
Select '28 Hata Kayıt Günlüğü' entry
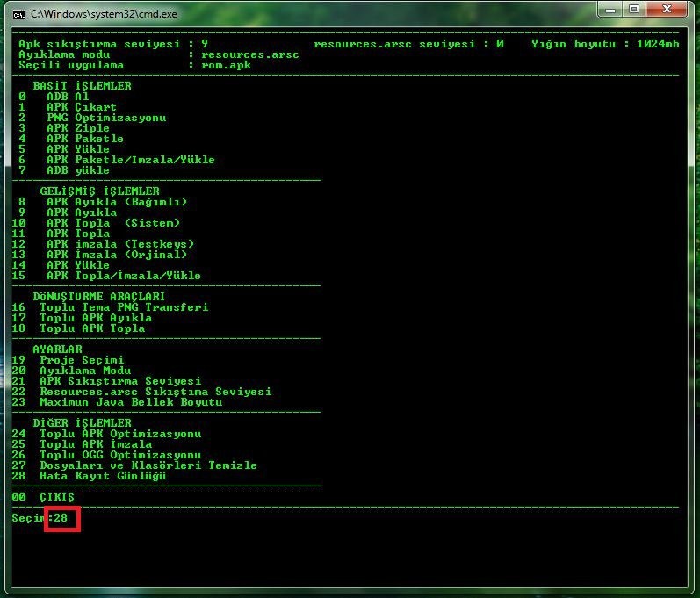click(89, 476)
